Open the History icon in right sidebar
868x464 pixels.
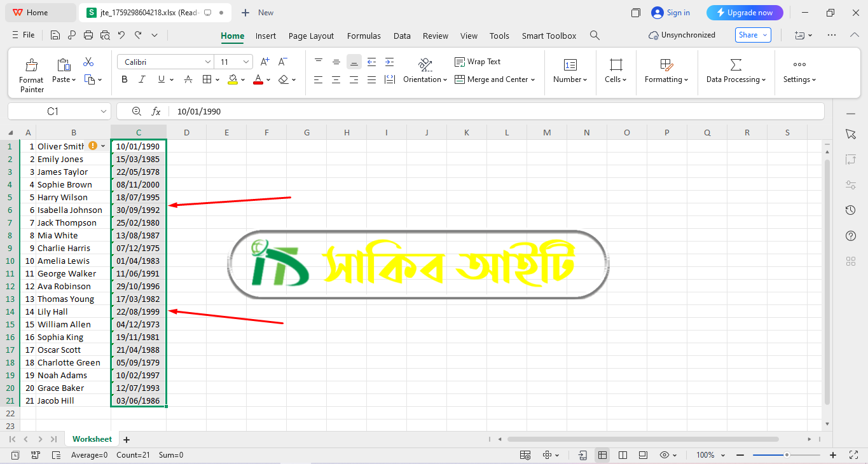[851, 210]
